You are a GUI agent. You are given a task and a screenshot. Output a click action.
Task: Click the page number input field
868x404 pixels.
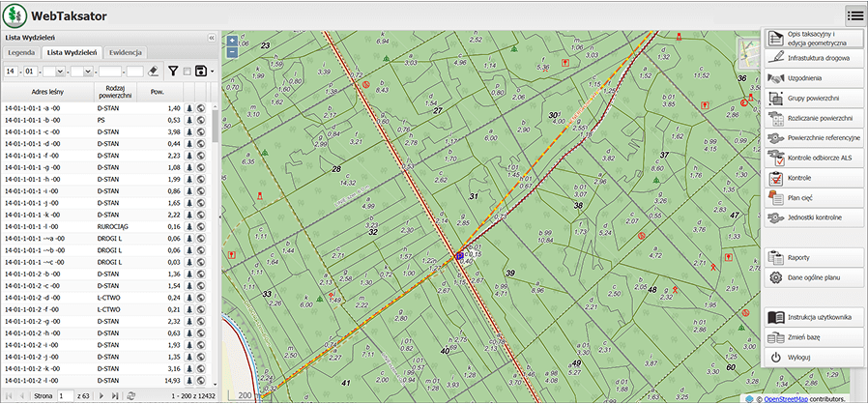point(63,396)
